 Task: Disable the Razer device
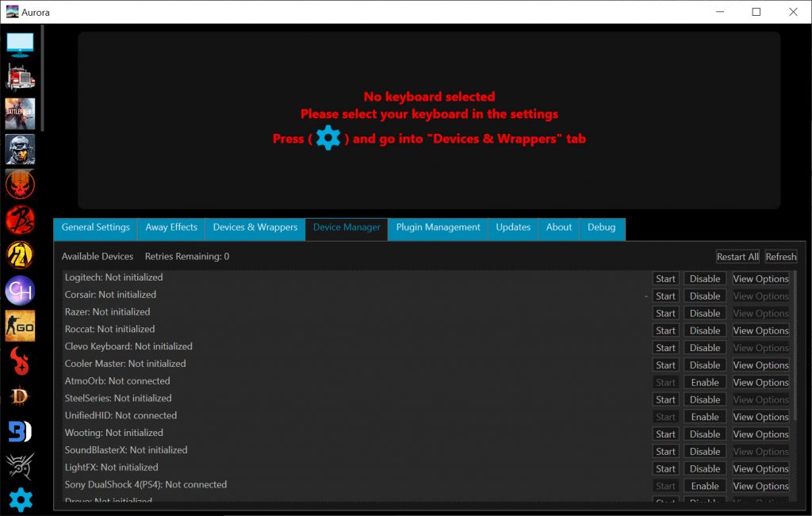(x=705, y=314)
